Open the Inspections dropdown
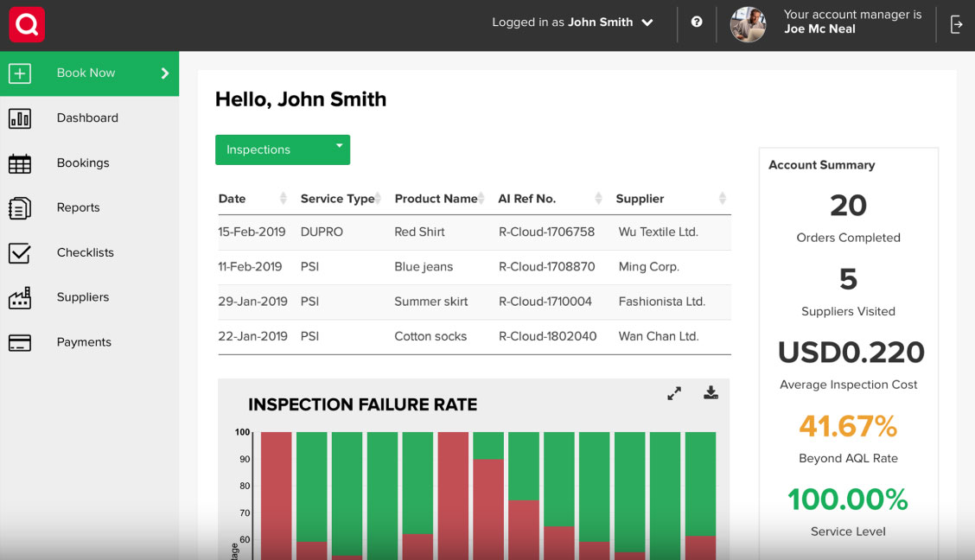Screen dimensions: 975x560 282,150
